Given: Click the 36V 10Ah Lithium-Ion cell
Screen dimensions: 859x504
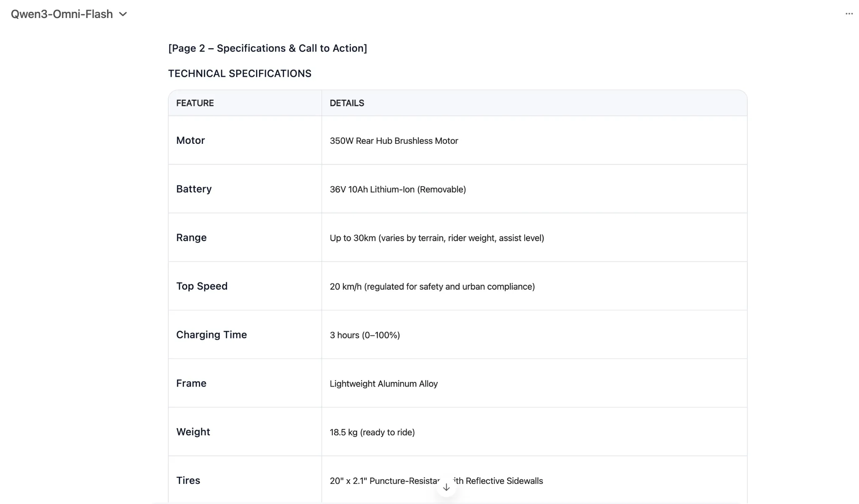Looking at the screenshot, I should 397,190.
